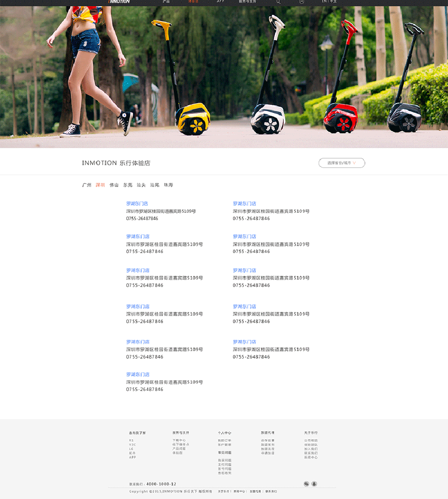Click the 服务与支持 footer column heading
The image size is (448, 499).
181,433
